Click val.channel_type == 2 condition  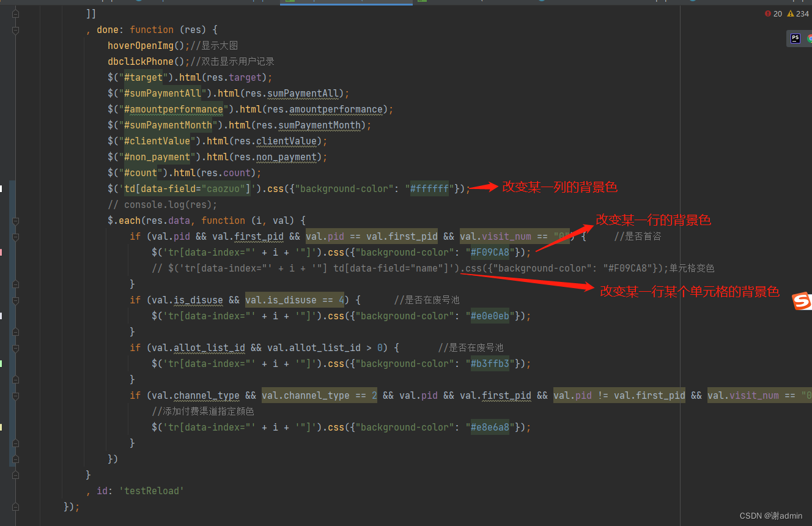pyautogui.click(x=320, y=395)
